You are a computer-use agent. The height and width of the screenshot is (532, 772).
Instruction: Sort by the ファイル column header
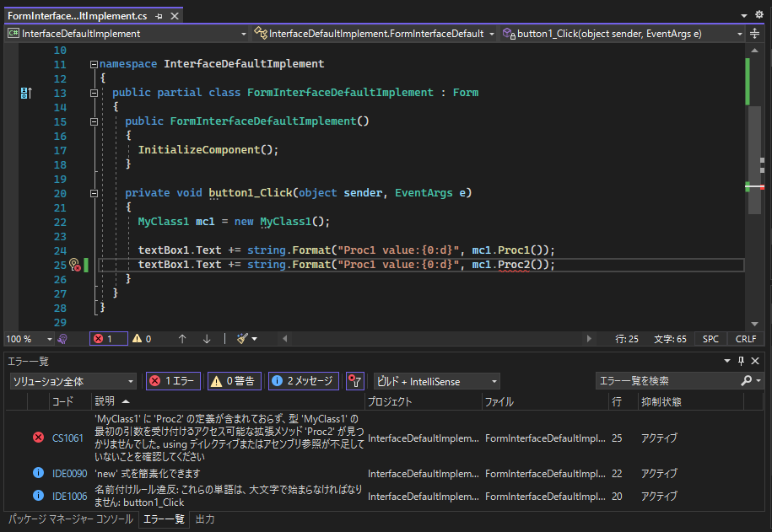(546, 401)
